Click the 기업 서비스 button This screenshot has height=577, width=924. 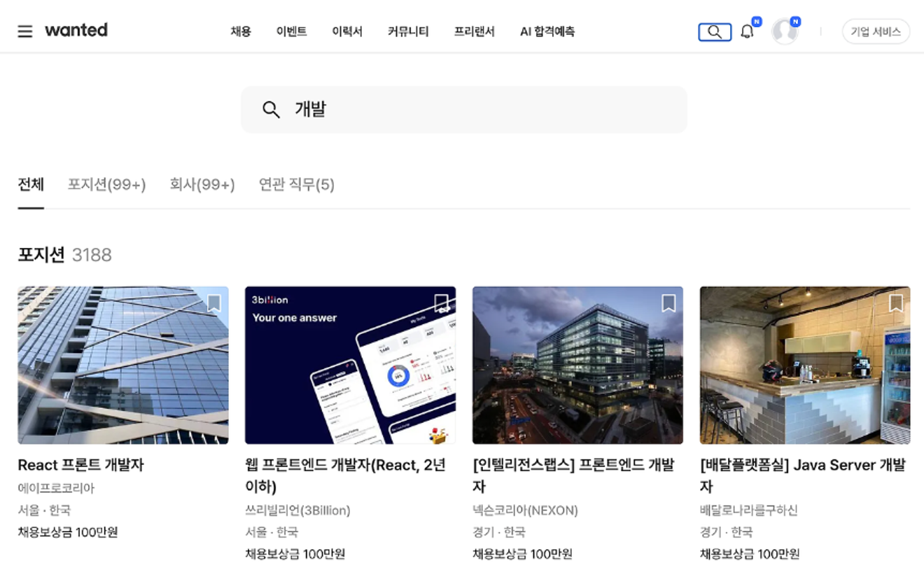click(876, 32)
